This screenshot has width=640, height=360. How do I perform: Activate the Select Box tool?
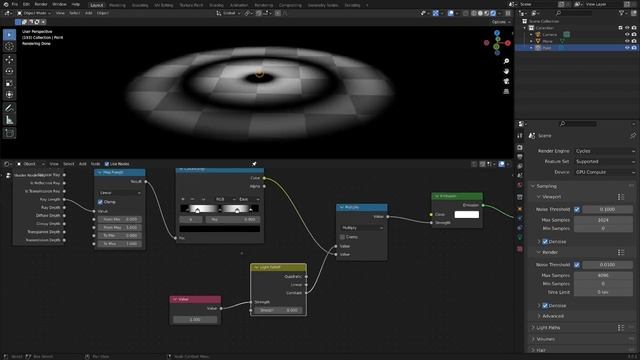click(x=9, y=35)
